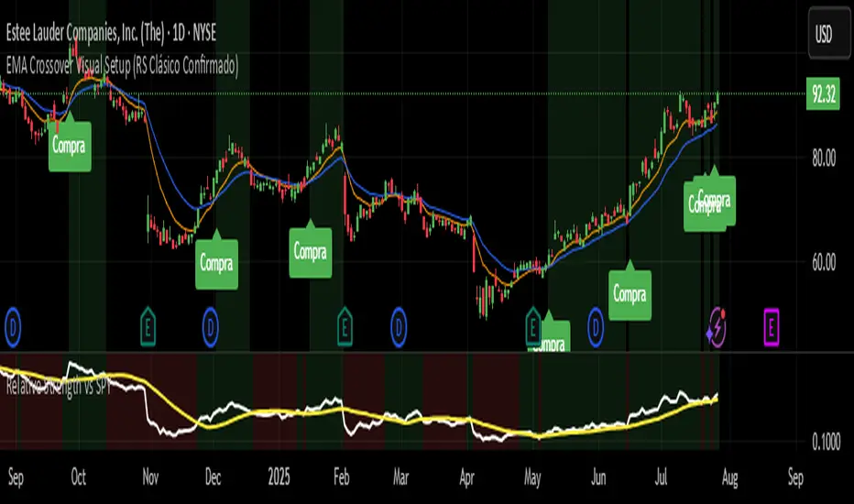Screen dimensions: 854x504
Task: Click the Sep label preceding Oct on time axis
Action: [16, 477]
